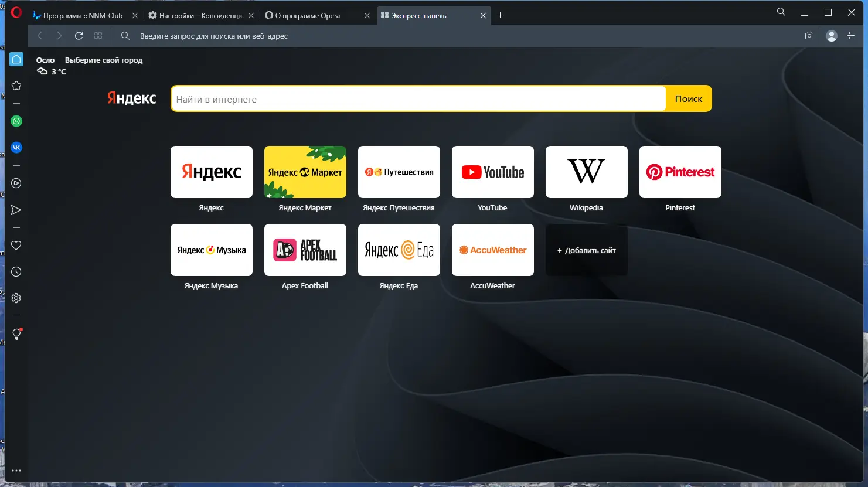Image resolution: width=868 pixels, height=487 pixels.
Task: Open sidebar setup three-dots menu
Action: 16,471
